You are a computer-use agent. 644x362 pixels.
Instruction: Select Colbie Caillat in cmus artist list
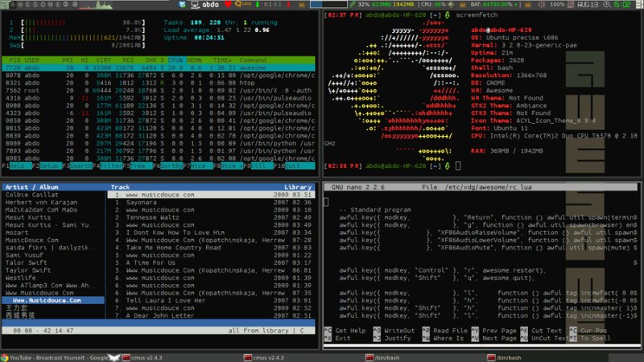31,195
